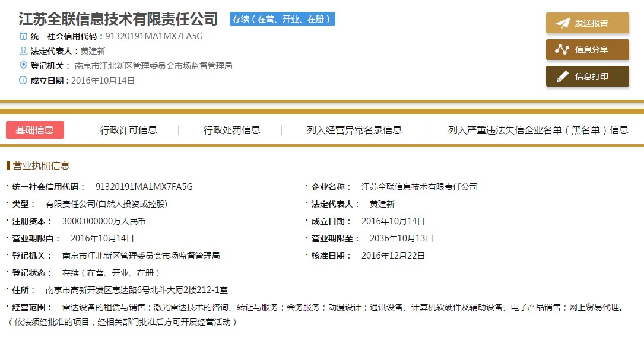Click the info circle icon beside 成立日期
Image resolution: width=644 pixels, height=338 pixels.
click(23, 81)
